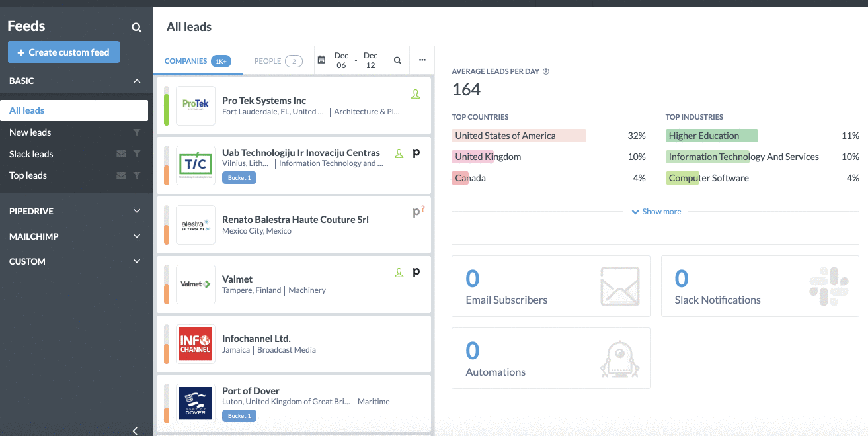Click the Pipedrive icon on the Valmet card
The height and width of the screenshot is (436, 868).
pyautogui.click(x=417, y=272)
